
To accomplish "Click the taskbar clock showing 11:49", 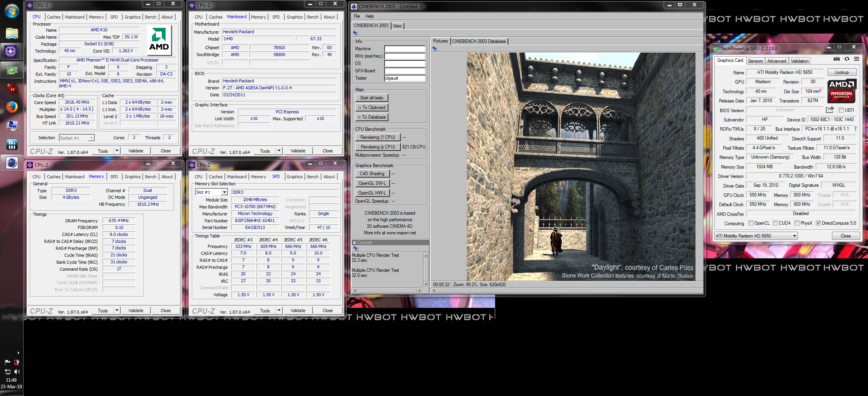I will point(11,380).
